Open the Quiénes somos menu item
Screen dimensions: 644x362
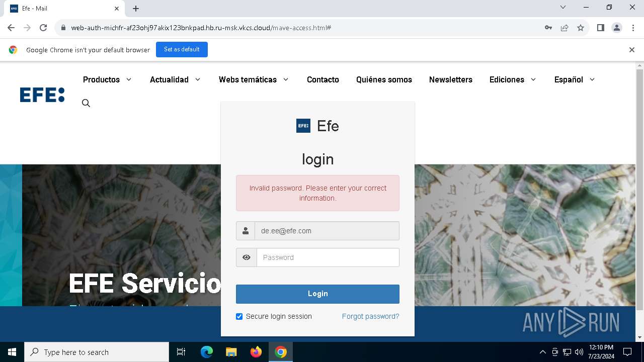(384, 79)
